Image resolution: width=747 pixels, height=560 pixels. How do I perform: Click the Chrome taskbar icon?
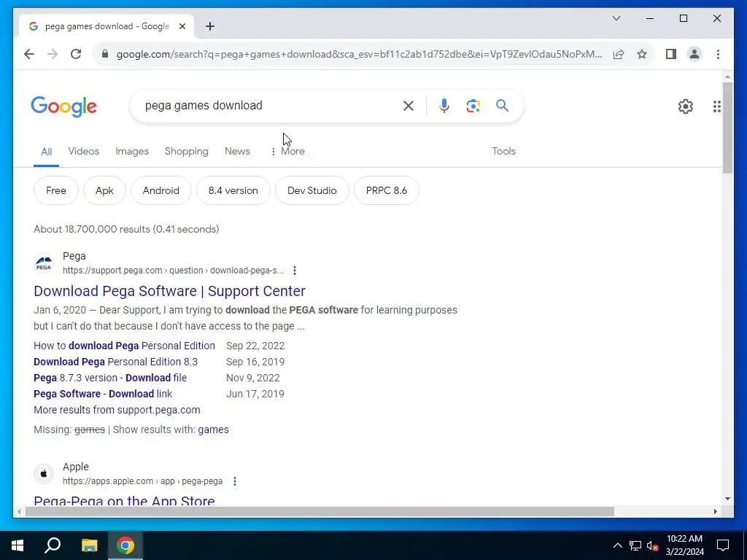[125, 545]
